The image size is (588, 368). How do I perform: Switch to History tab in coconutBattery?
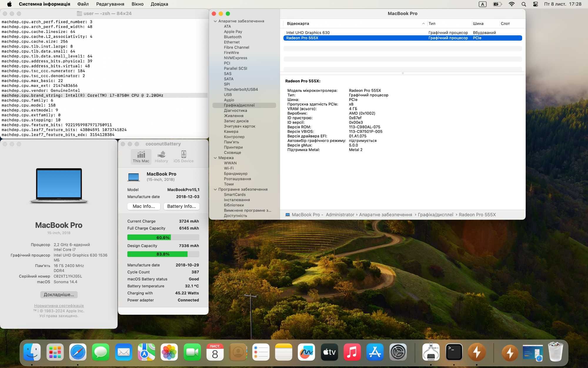tap(161, 156)
